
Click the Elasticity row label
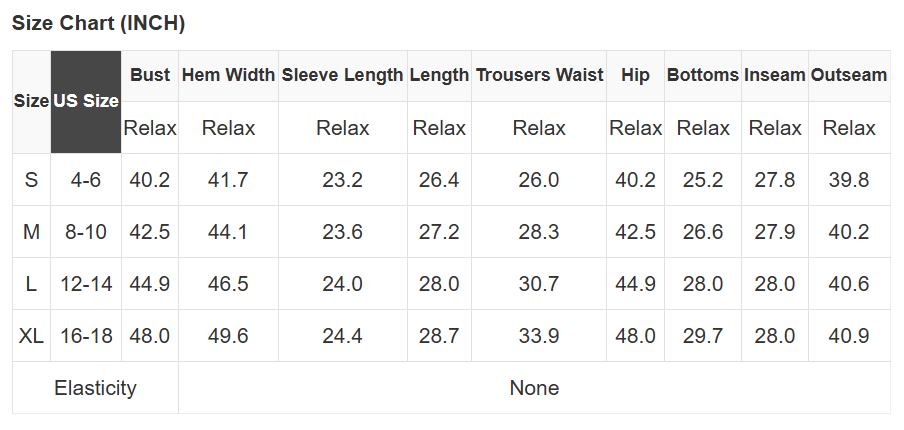point(95,388)
